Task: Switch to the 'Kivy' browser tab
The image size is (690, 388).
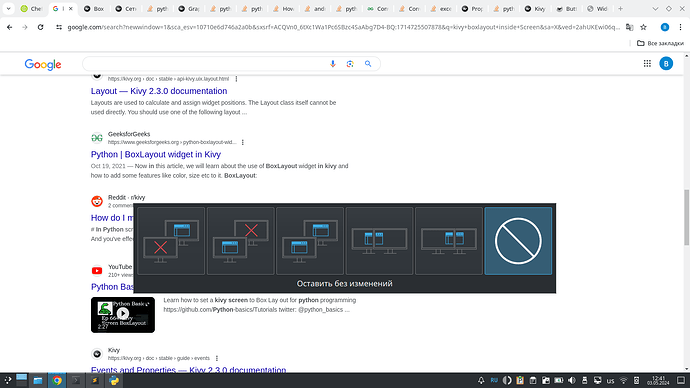Action: click(x=535, y=9)
